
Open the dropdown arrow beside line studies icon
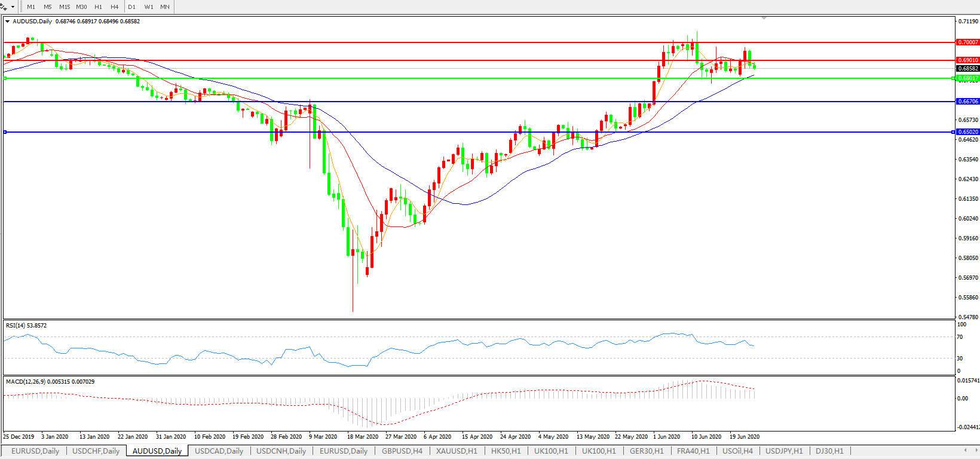coord(13,7)
